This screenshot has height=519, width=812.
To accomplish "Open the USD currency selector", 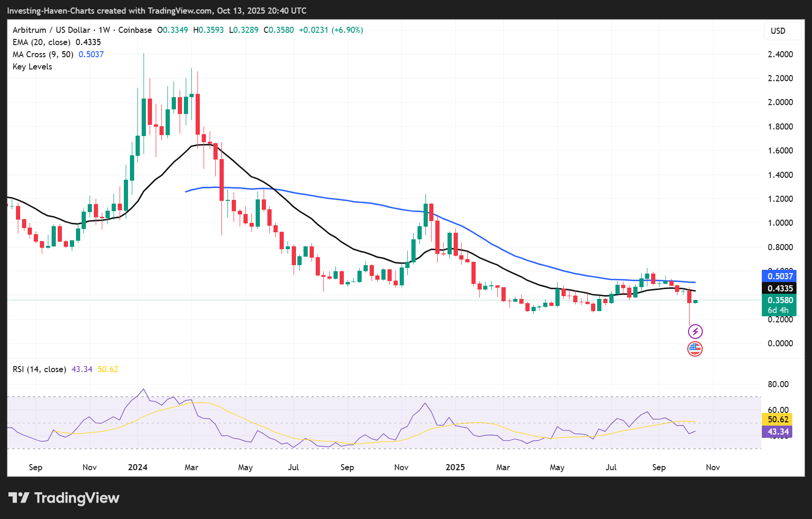I will click(x=778, y=31).
